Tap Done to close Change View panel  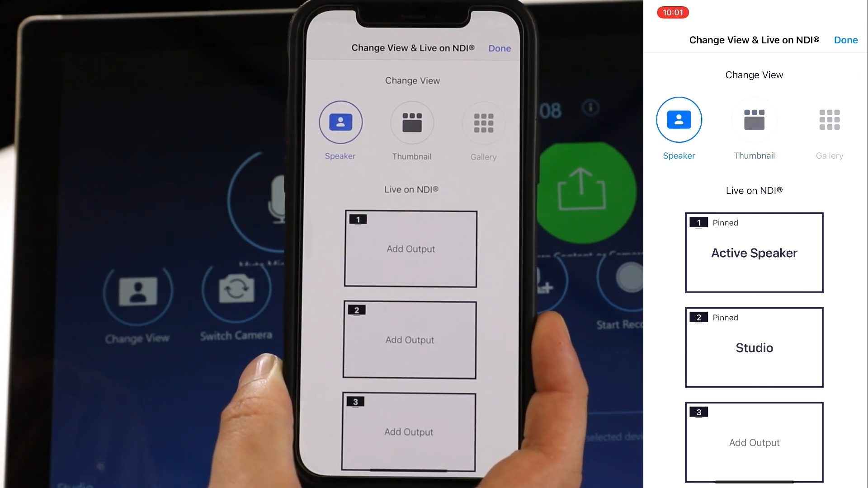click(846, 40)
